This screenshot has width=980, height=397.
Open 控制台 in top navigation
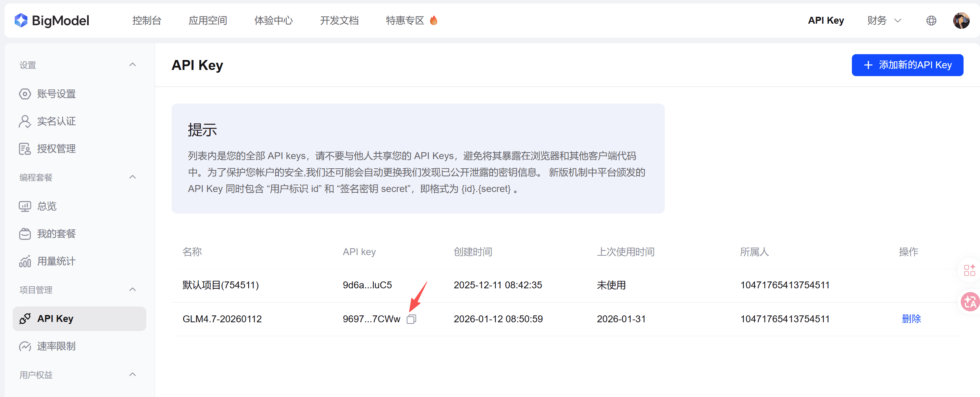(147, 21)
